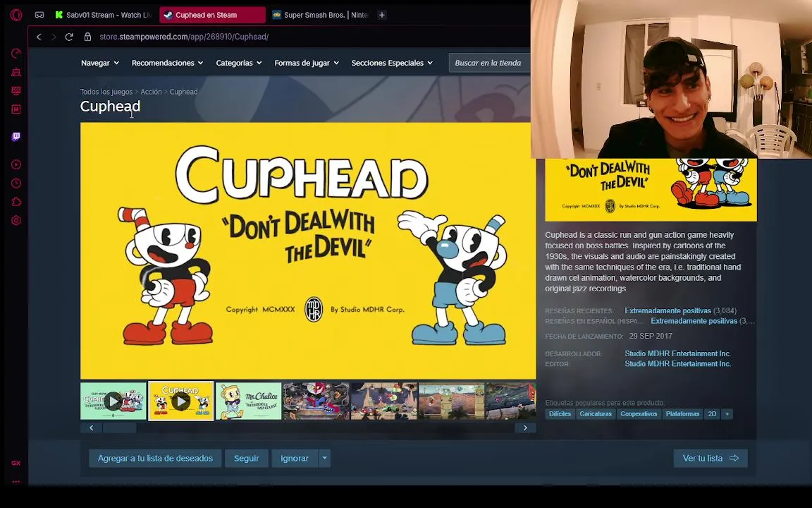Image resolution: width=812 pixels, height=508 pixels.
Task: Open GX Cleaner broom sidebar icon
Action: [16, 72]
